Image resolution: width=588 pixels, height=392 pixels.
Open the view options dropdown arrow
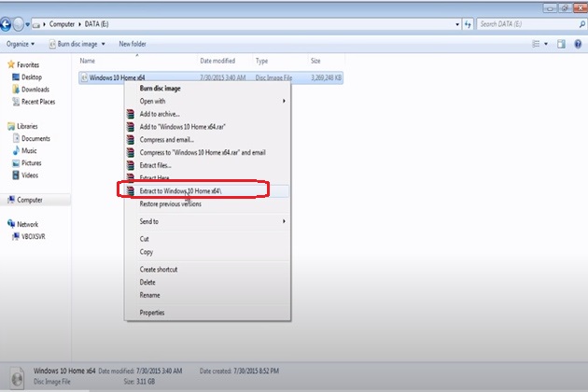(546, 44)
